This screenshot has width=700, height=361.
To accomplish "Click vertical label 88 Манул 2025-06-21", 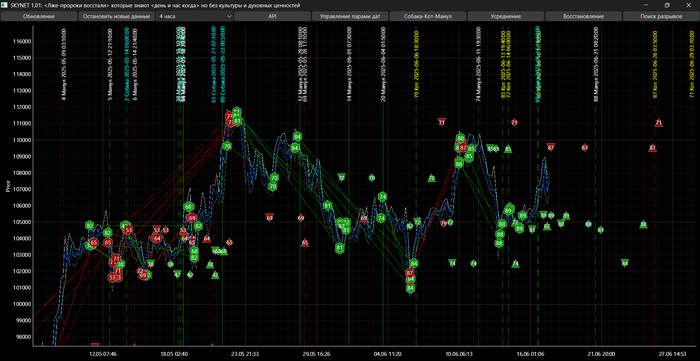I will coord(596,65).
